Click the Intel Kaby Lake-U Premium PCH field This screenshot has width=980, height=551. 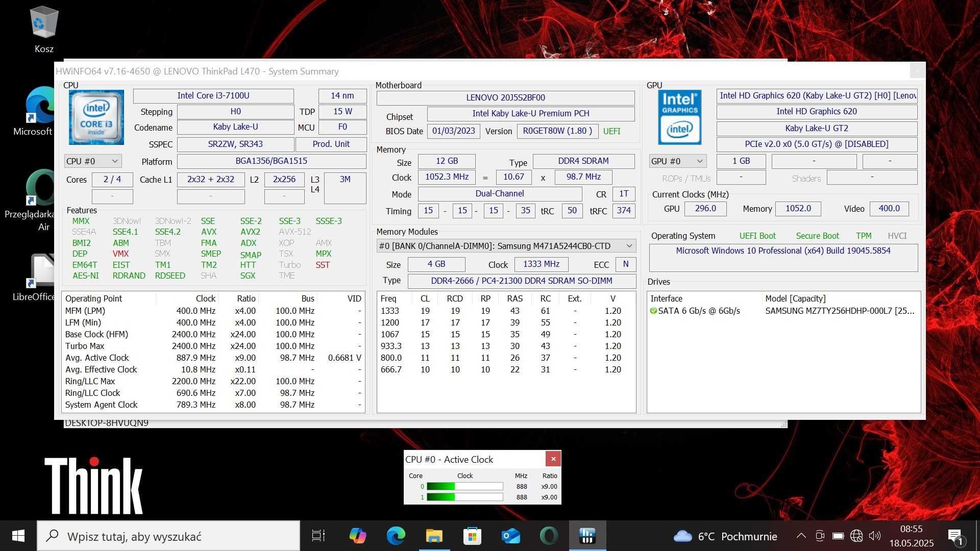pyautogui.click(x=531, y=113)
